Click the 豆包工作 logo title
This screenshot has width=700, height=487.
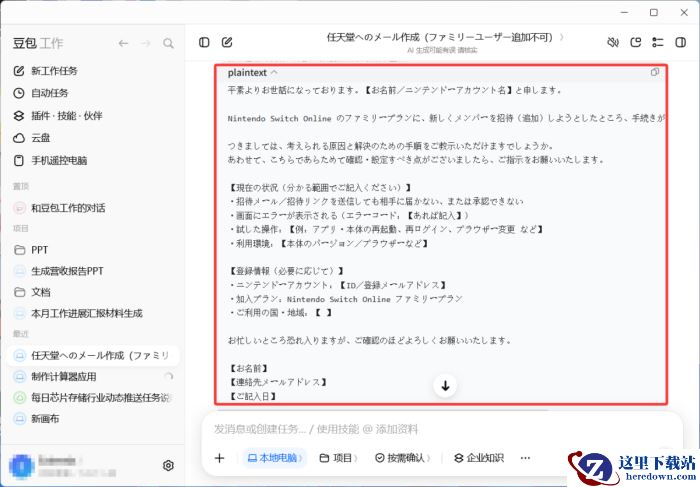(38, 43)
